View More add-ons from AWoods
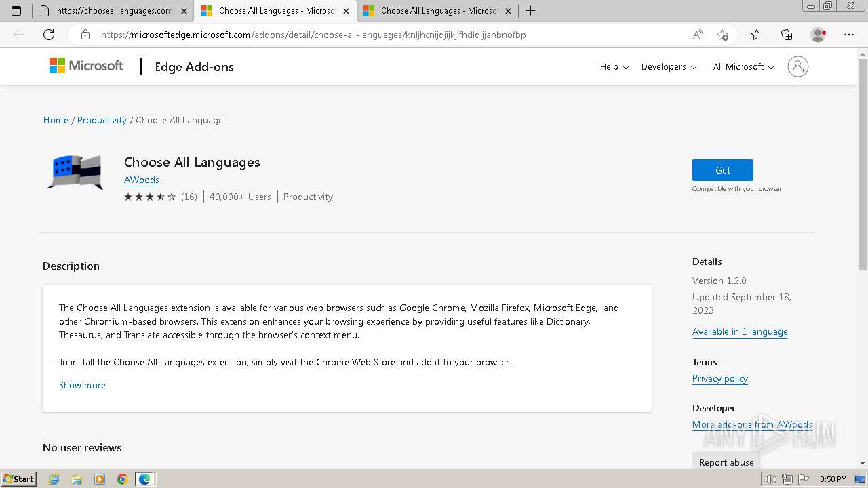868x488 pixels. (752, 424)
